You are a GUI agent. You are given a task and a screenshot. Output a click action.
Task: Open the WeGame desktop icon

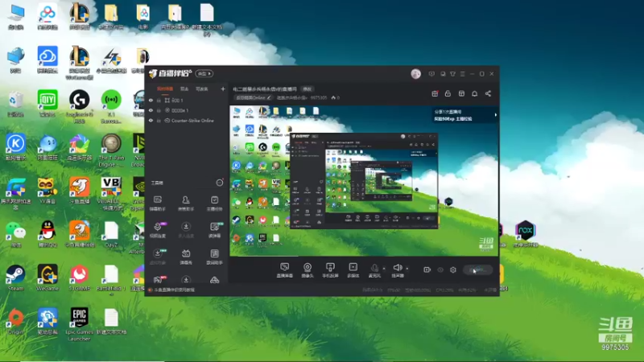47,278
